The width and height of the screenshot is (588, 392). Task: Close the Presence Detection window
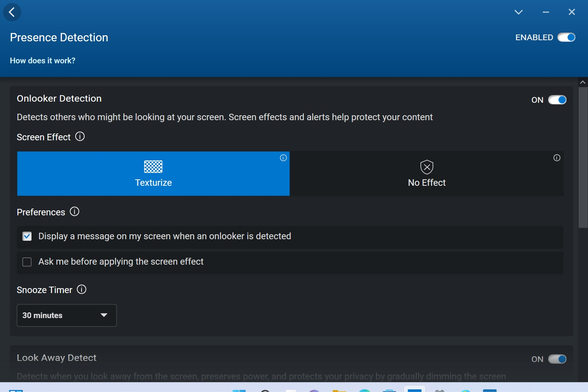coord(571,12)
